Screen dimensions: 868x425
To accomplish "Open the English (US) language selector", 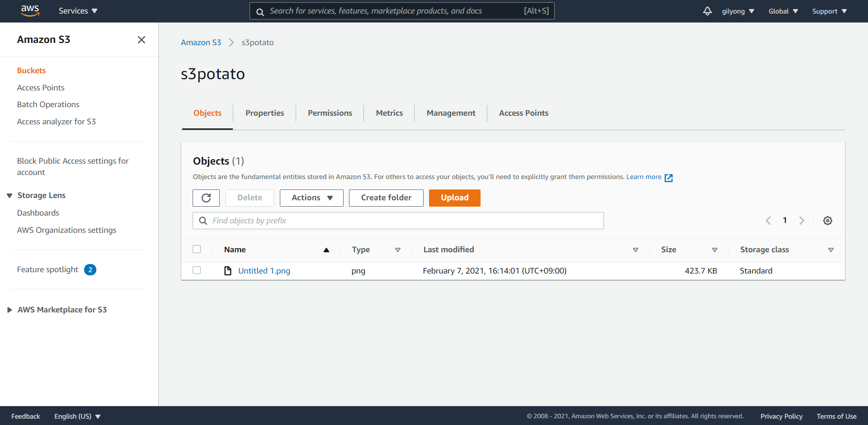I will 77,416.
